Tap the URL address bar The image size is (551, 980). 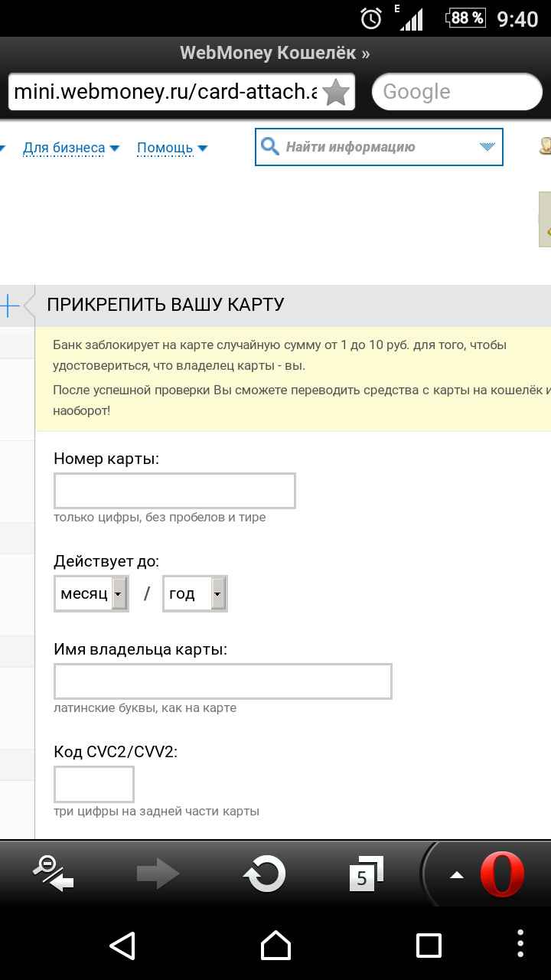165,93
